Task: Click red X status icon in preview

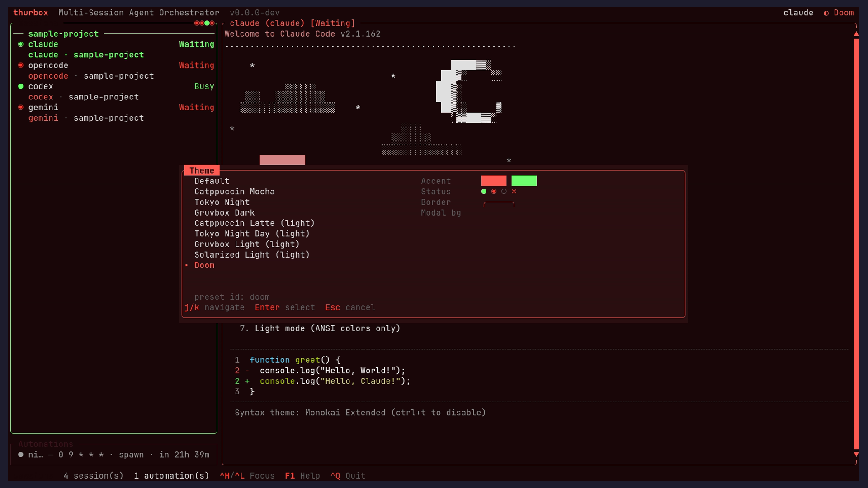Action: pyautogui.click(x=514, y=192)
